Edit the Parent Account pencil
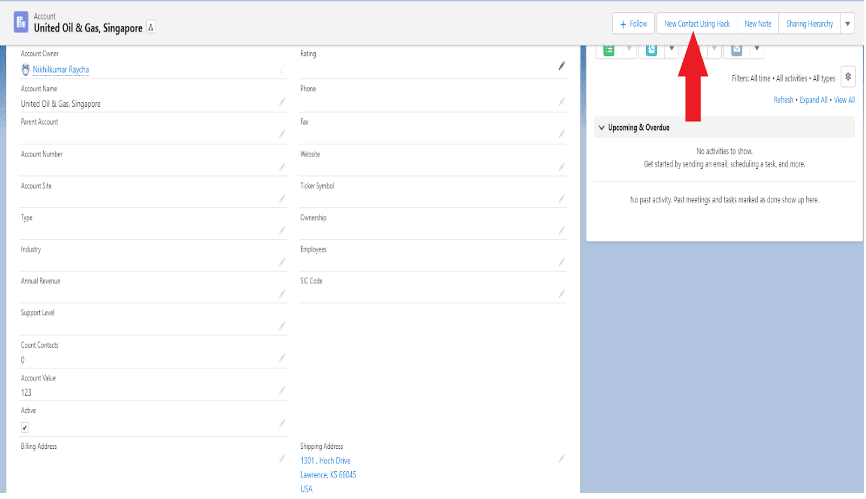 [x=282, y=134]
